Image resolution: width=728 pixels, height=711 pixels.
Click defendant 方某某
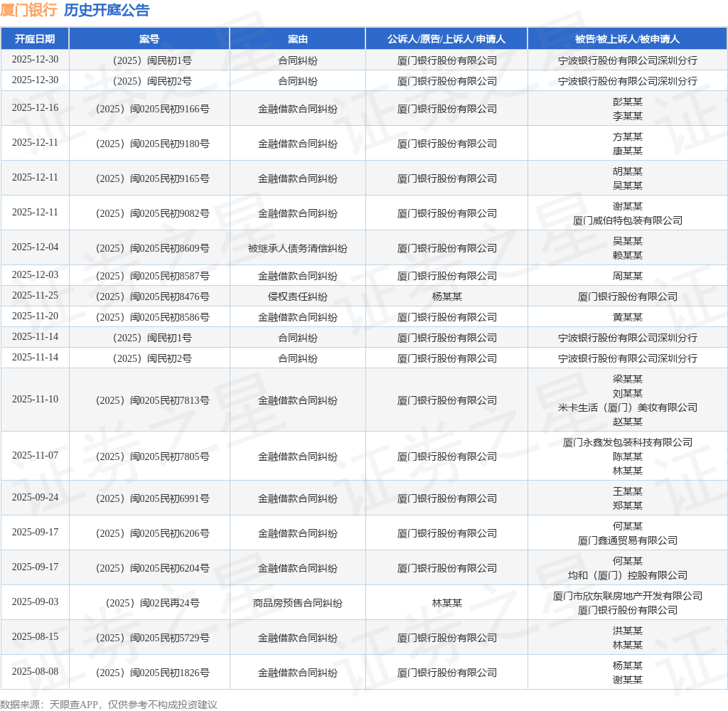[627, 137]
